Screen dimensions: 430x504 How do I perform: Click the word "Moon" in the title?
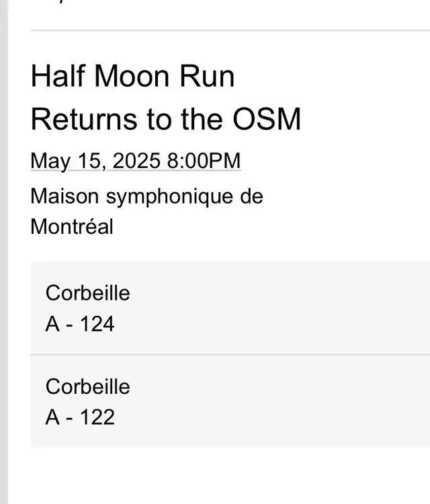[132, 77]
